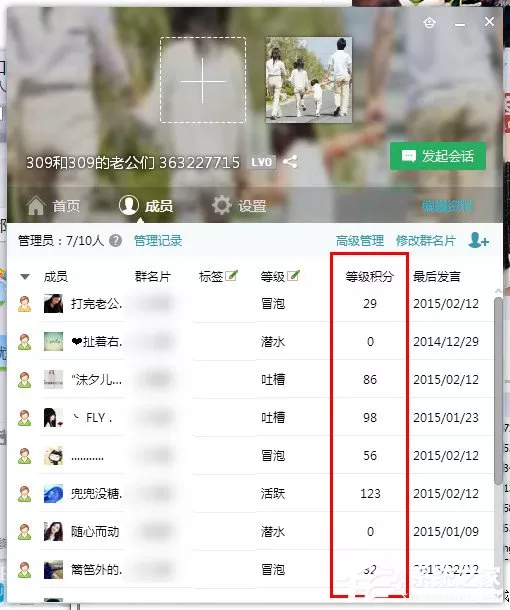Screen dimensions: 510x610
Task: Click the avatar of 兜兜没糖 member
Action: [x=53, y=494]
